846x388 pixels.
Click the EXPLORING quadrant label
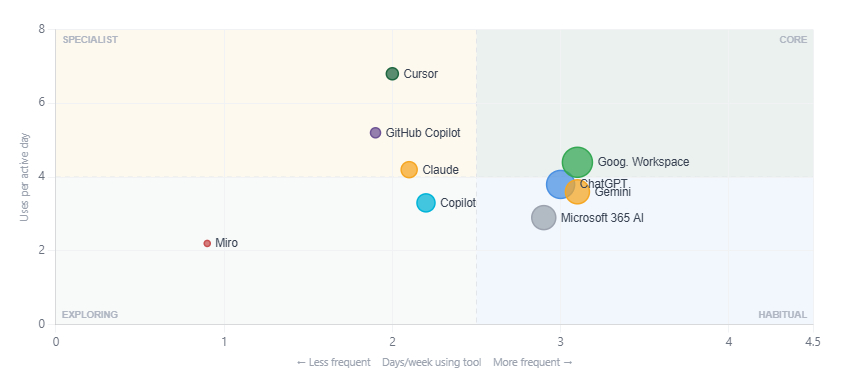[x=90, y=315]
